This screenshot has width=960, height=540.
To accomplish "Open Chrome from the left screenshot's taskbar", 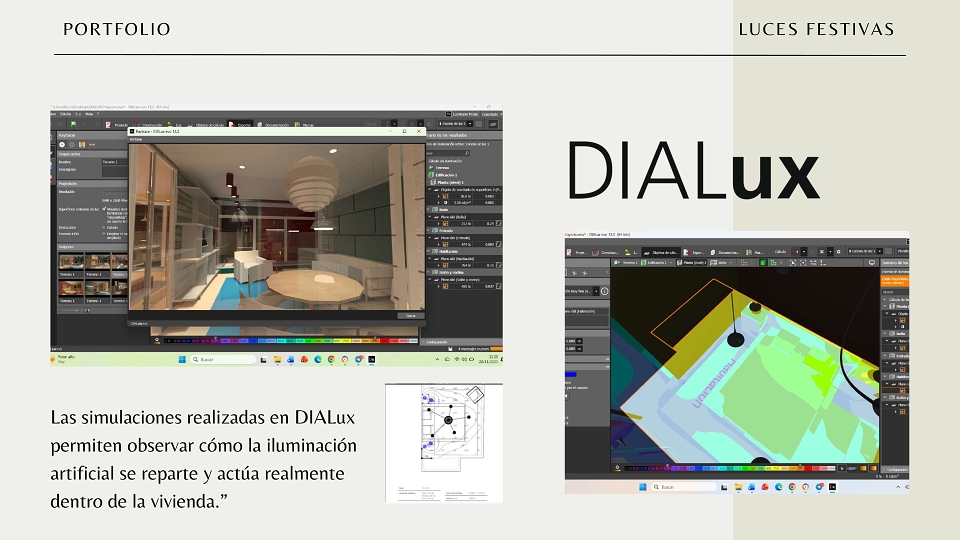I will click(x=331, y=359).
